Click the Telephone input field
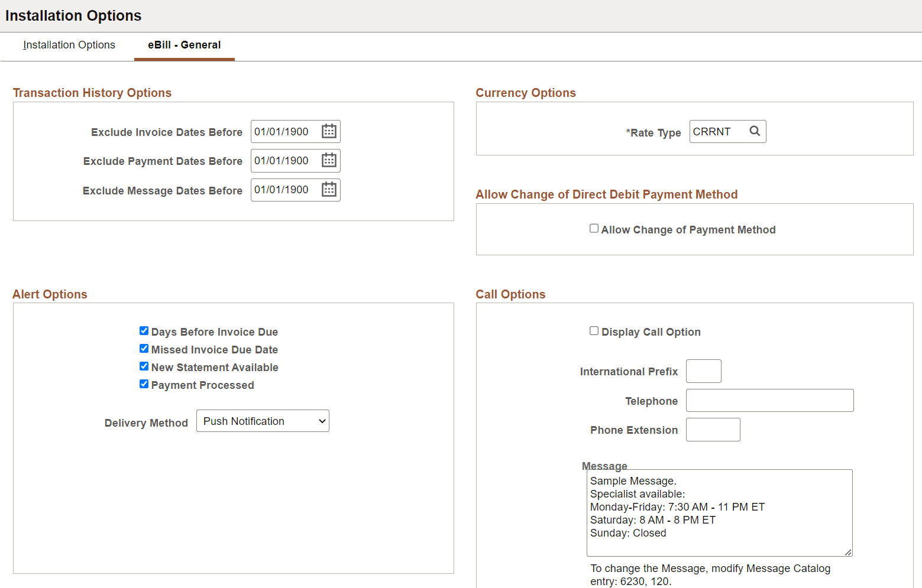This screenshot has height=588, width=922. pyautogui.click(x=769, y=400)
